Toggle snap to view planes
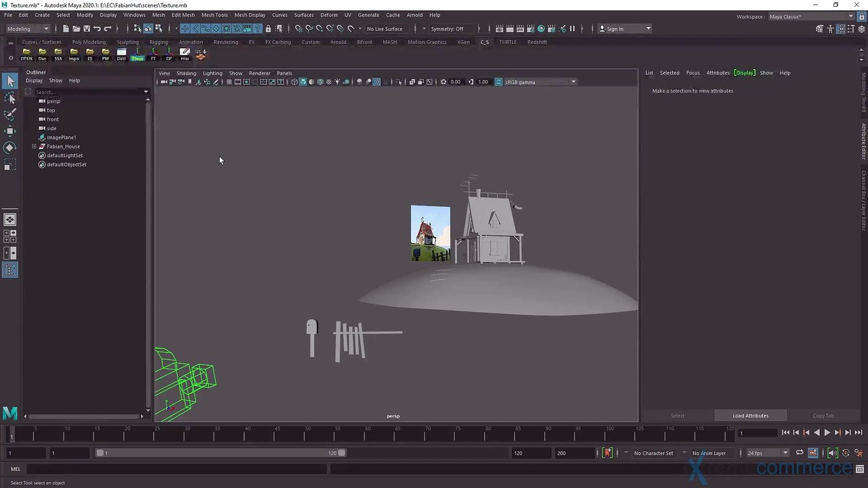 click(x=340, y=28)
